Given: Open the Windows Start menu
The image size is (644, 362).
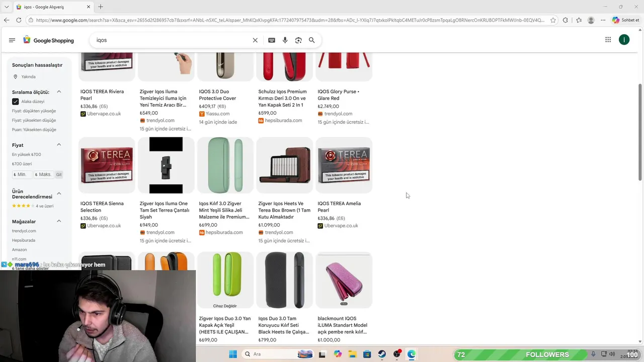Looking at the screenshot, I should coord(233,354).
